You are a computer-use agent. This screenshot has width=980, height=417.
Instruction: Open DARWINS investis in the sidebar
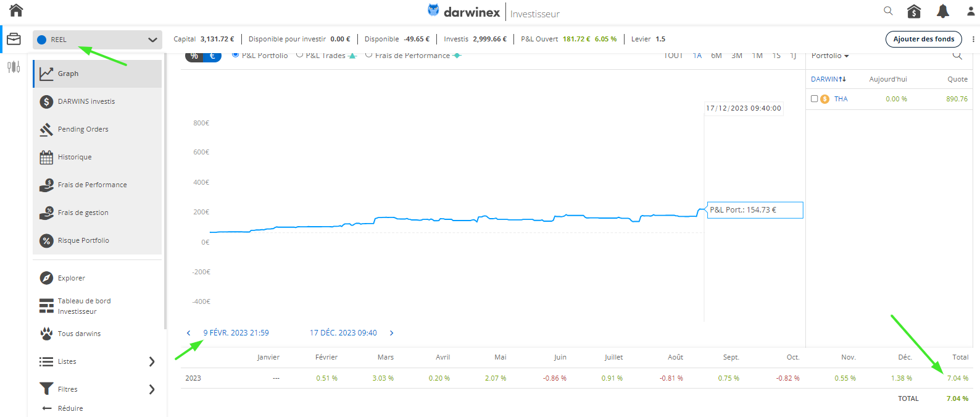pyautogui.click(x=86, y=101)
